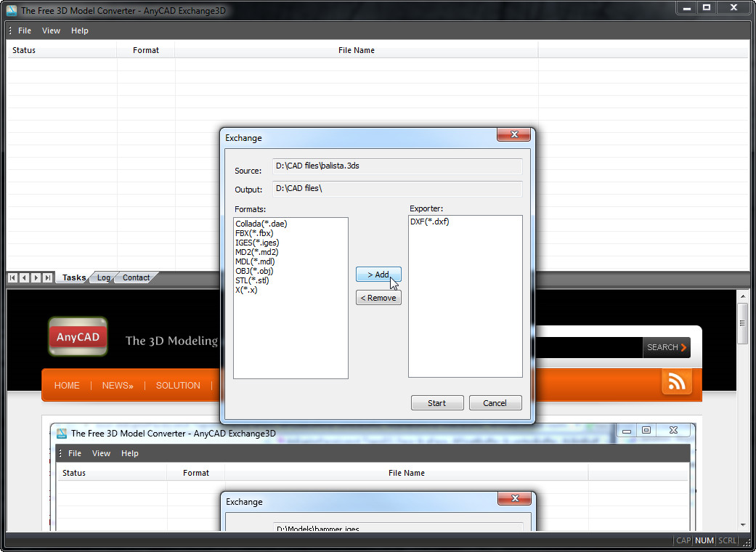The height and width of the screenshot is (552, 756).
Task: Click the next tab navigation arrow
Action: tap(36, 277)
